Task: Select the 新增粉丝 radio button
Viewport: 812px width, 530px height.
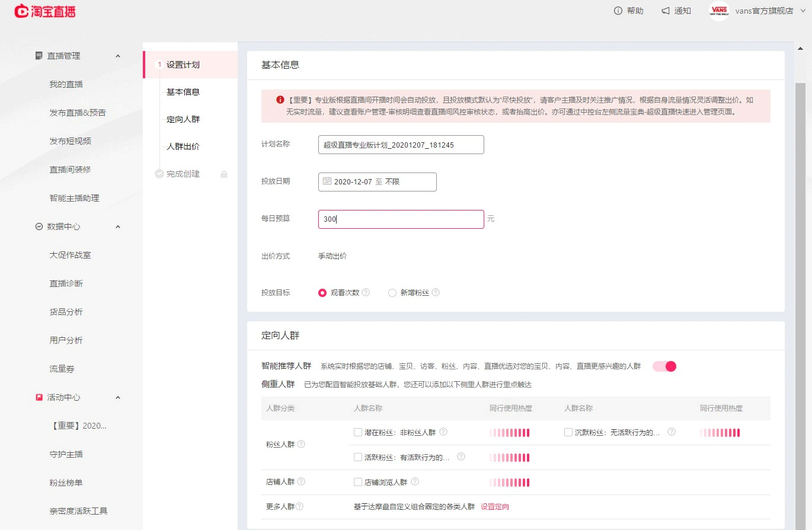Action: tap(392, 292)
